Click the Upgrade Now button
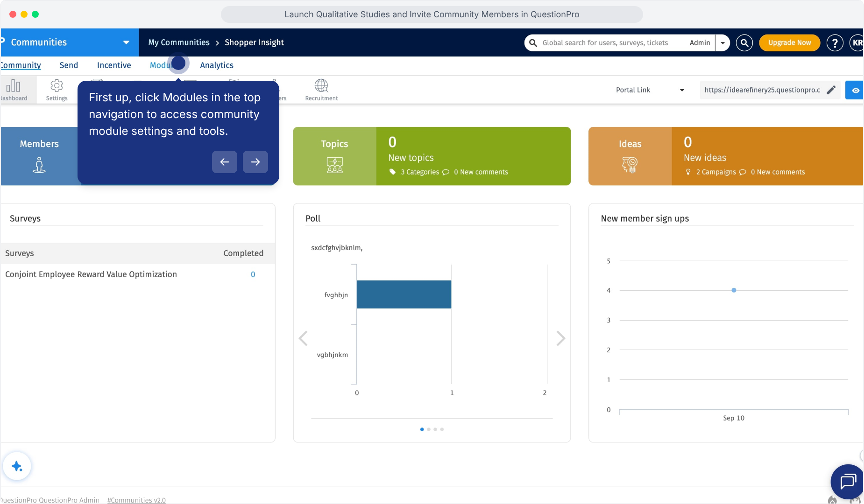Image resolution: width=864 pixels, height=504 pixels. pyautogui.click(x=789, y=43)
